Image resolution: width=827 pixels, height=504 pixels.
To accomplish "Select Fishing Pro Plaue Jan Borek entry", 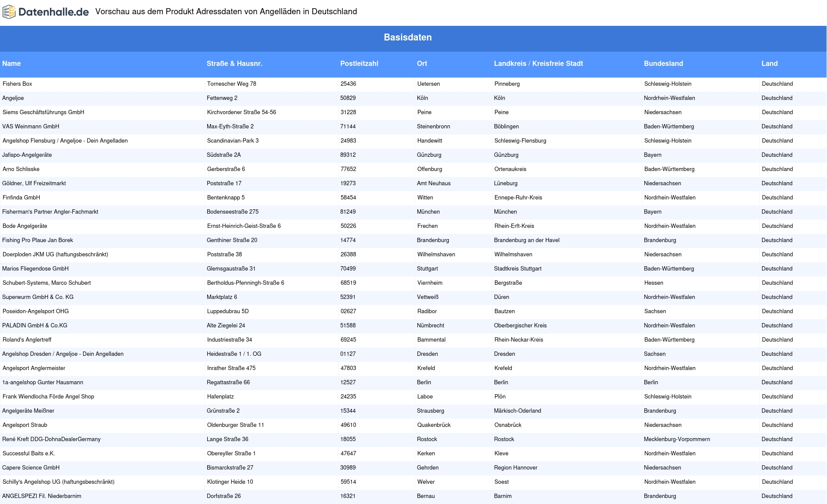I will [x=37, y=240].
